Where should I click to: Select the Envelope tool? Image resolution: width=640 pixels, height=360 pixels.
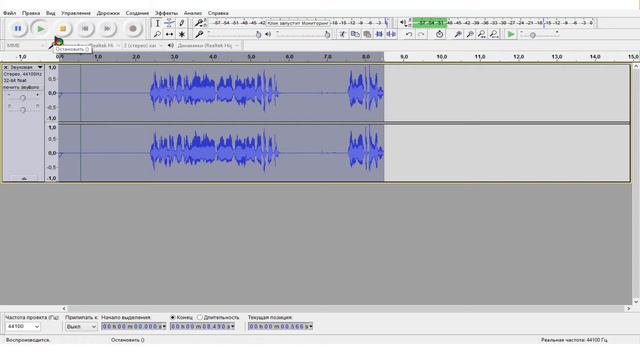pos(169,23)
